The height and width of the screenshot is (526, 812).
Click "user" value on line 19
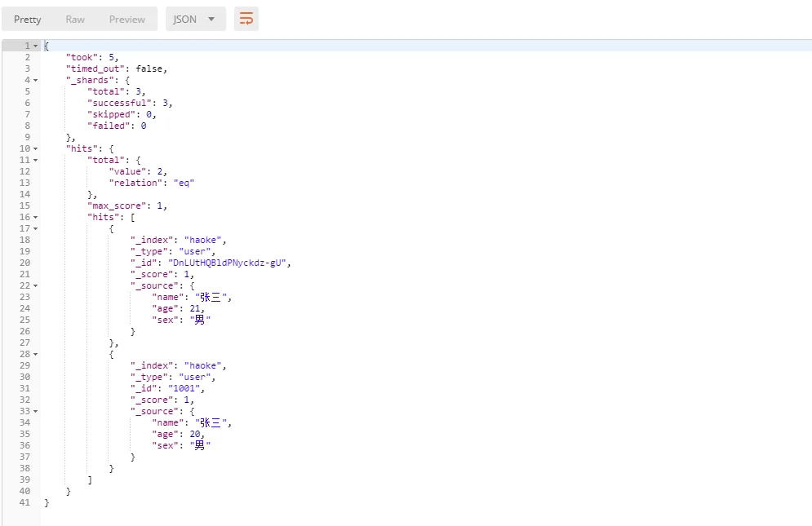(x=195, y=251)
